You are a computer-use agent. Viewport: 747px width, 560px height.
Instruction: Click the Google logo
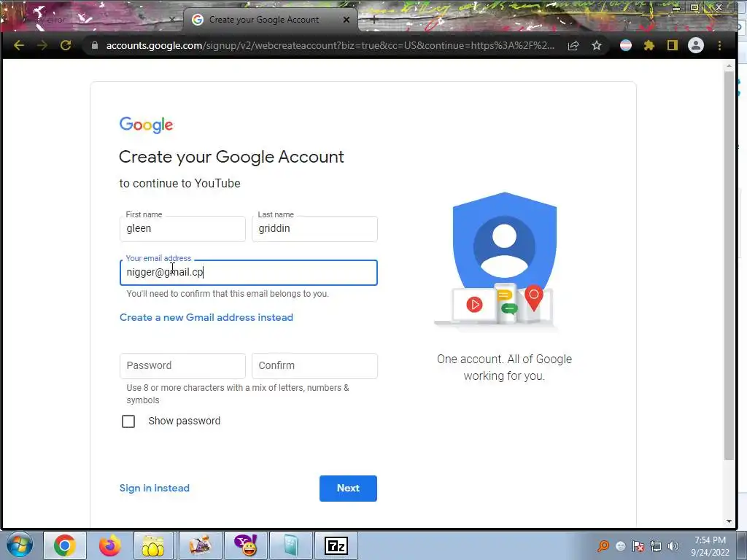click(146, 125)
